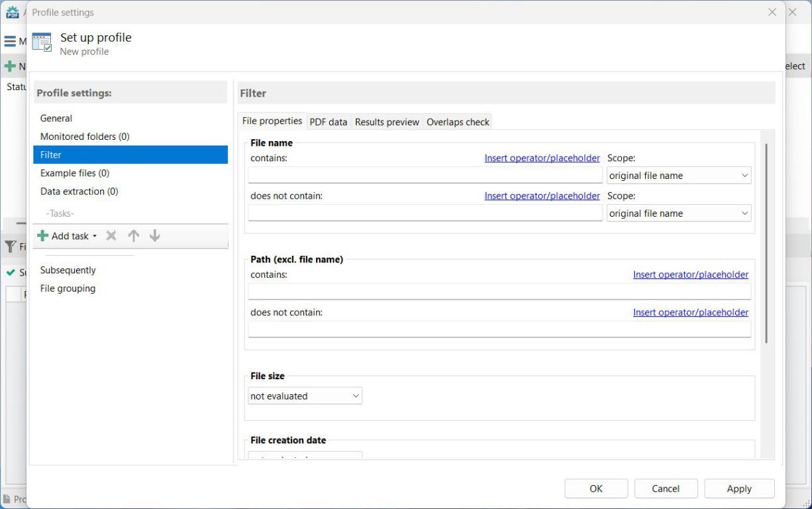Click the Filter panel vertical scrollbar
The width and height of the screenshot is (812, 509).
tap(766, 242)
